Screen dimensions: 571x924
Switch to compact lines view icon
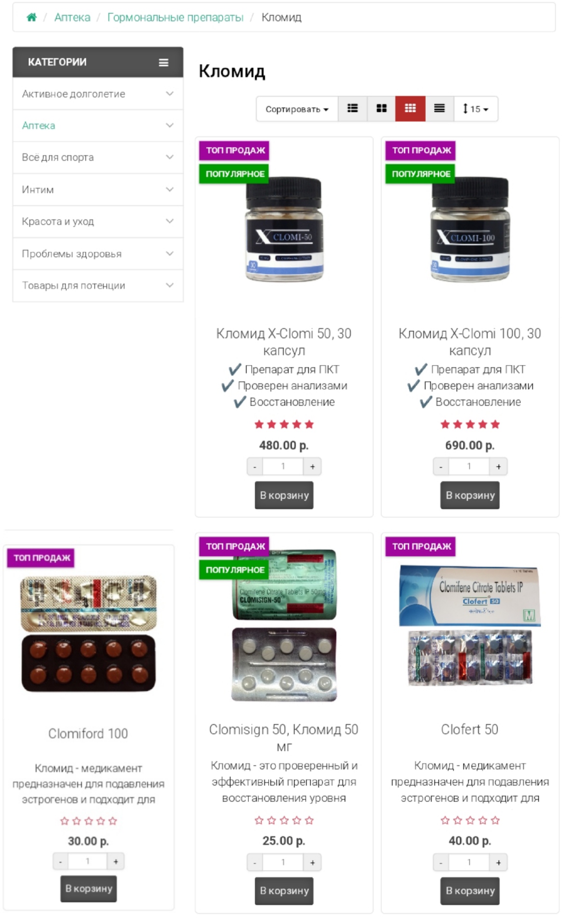(439, 109)
